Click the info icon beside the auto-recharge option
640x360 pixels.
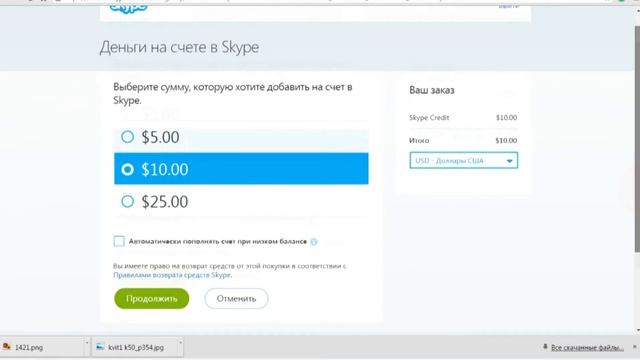(313, 242)
